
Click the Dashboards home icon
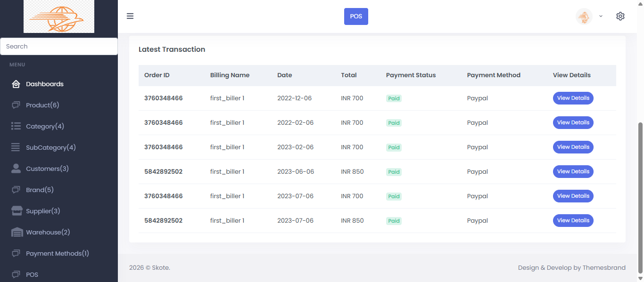(16, 84)
